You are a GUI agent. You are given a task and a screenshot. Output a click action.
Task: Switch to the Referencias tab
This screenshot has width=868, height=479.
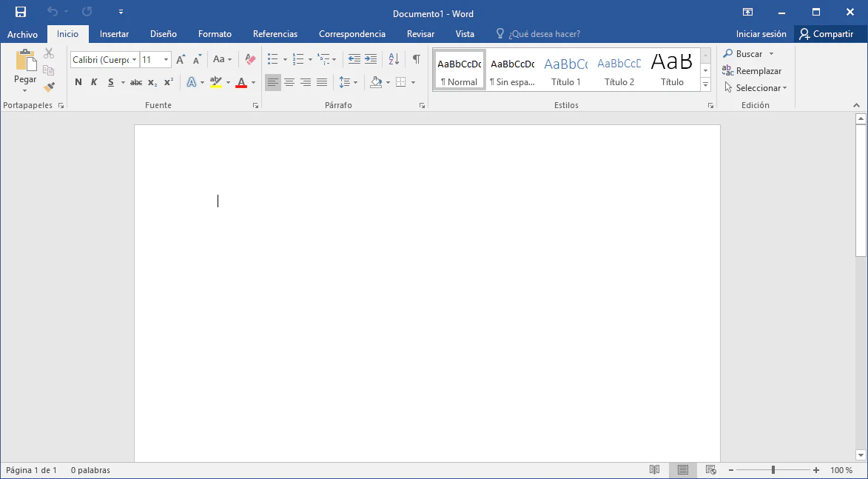(275, 34)
